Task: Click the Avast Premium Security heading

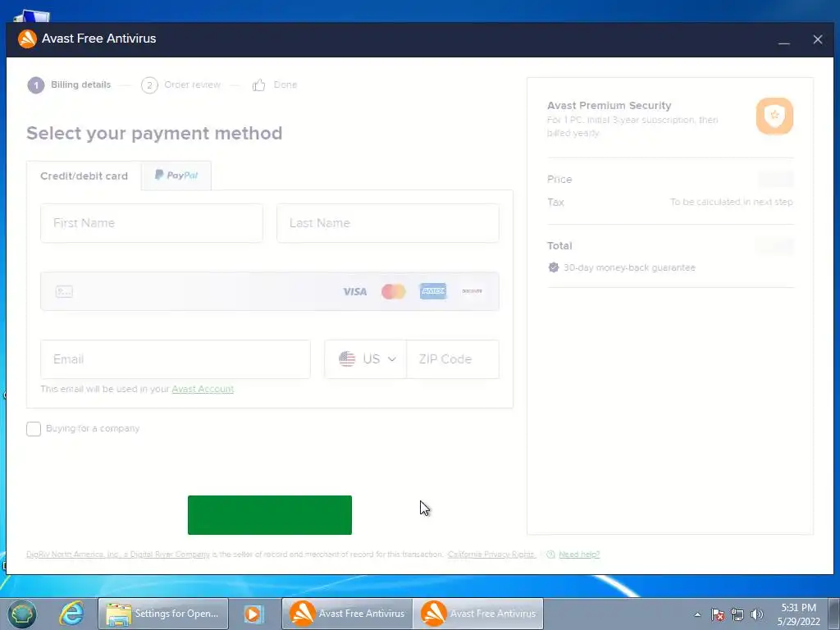Action: [609, 106]
